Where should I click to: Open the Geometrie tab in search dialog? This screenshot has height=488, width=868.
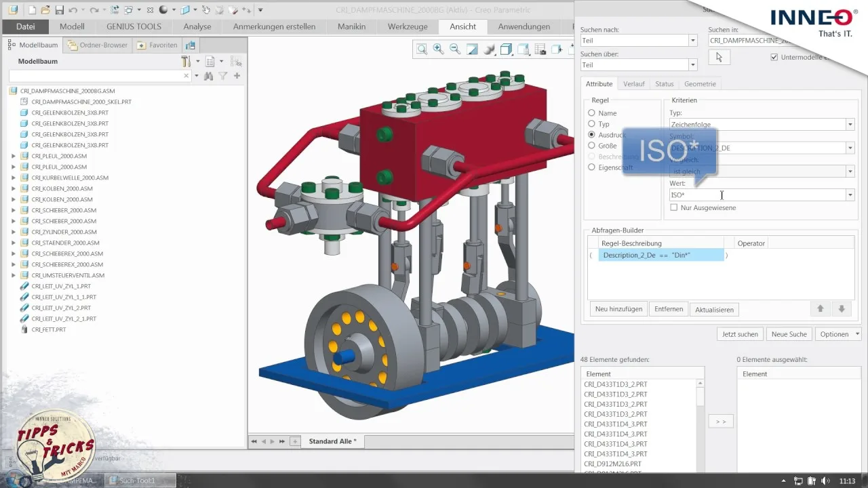(x=700, y=84)
